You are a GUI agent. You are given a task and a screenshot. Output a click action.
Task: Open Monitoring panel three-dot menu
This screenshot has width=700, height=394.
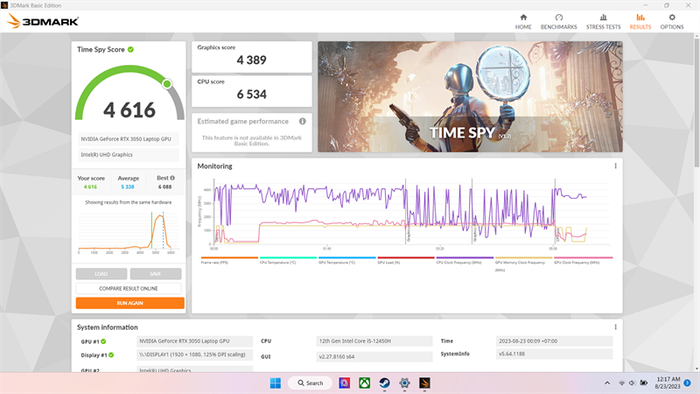(616, 166)
